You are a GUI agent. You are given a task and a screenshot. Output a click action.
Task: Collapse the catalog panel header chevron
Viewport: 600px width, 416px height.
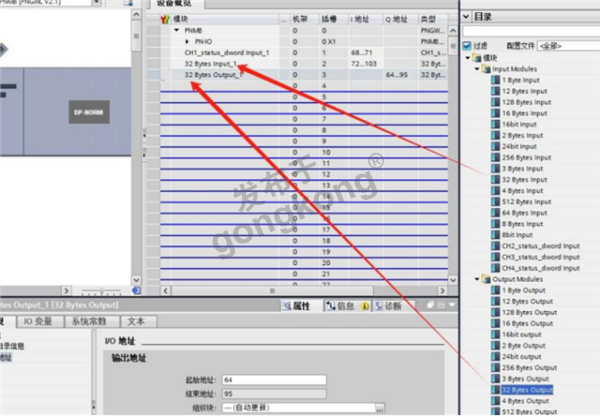coord(466,16)
